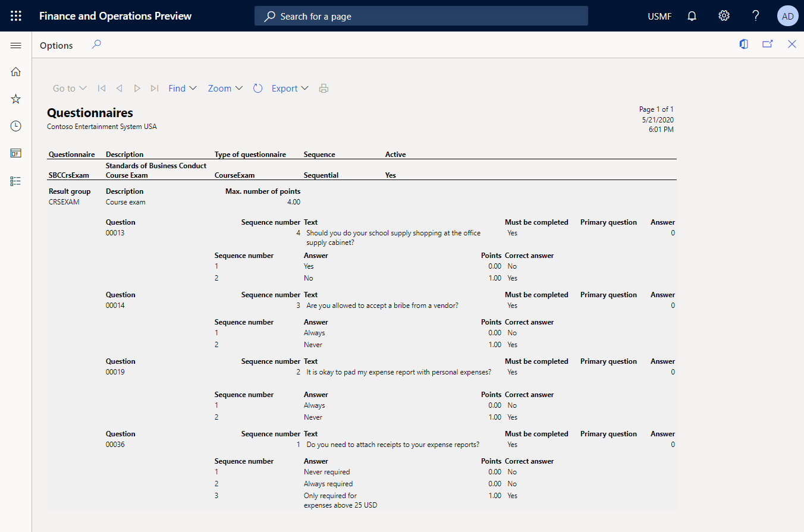Open the Help menu
The image size is (804, 532).
[x=755, y=15]
